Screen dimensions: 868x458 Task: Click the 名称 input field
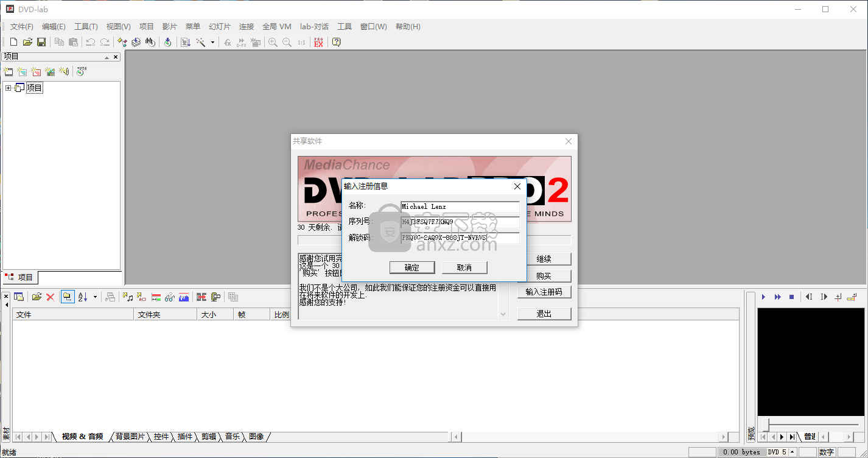click(460, 206)
